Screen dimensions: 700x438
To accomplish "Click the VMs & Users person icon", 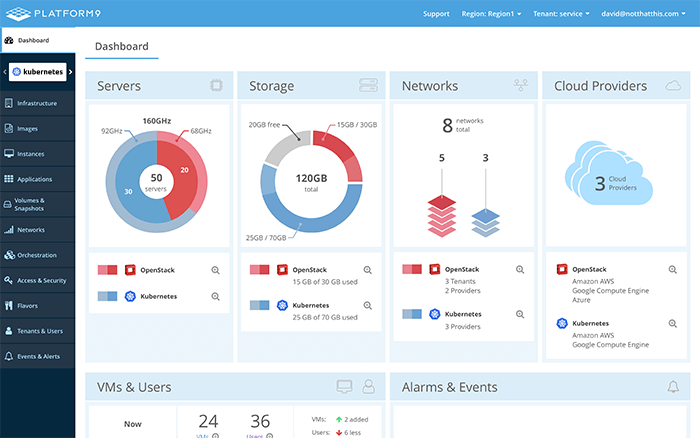I will pos(368,387).
